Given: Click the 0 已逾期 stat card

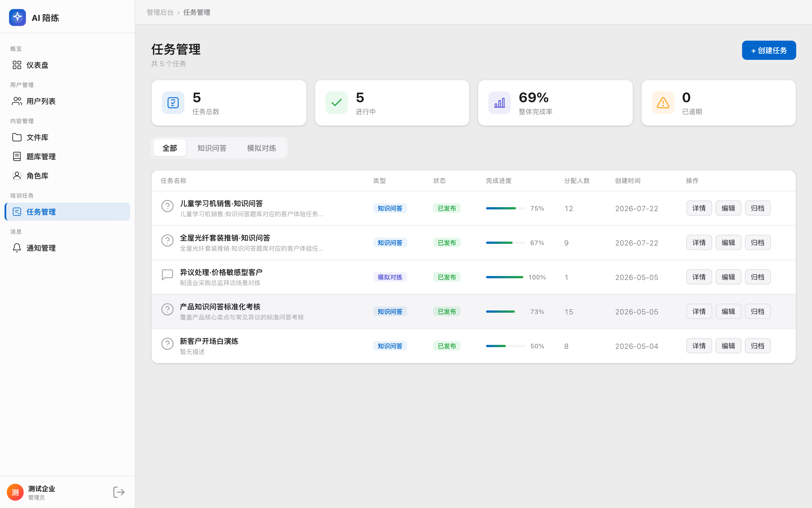Looking at the screenshot, I should (x=719, y=103).
